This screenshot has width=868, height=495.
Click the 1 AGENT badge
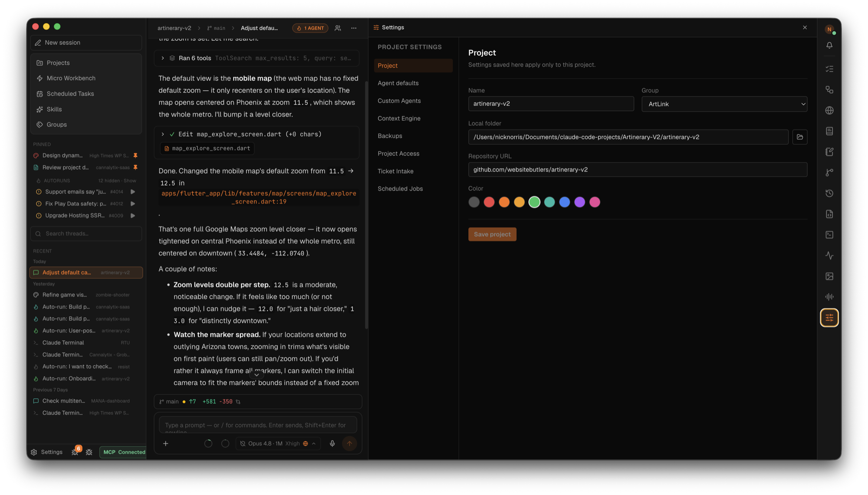pyautogui.click(x=310, y=28)
